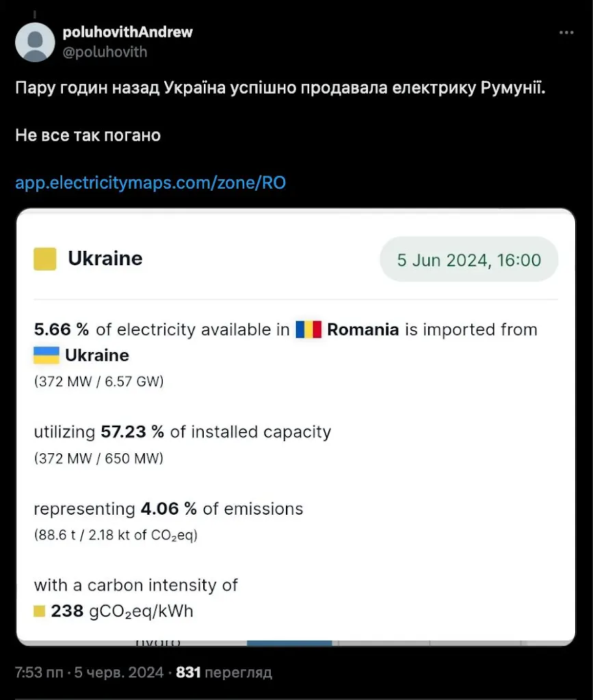Viewport: 593px width, 700px height.
Task: Click the 57.23 % installed capacity figure
Action: point(132,432)
